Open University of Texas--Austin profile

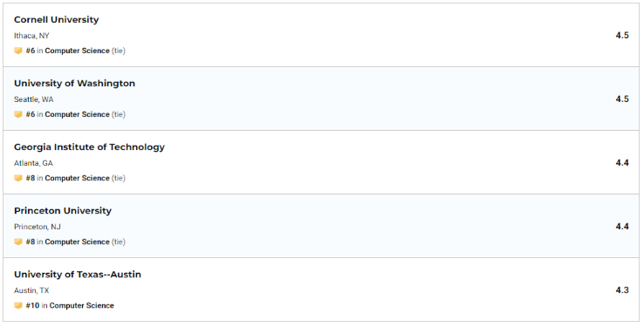(x=78, y=274)
